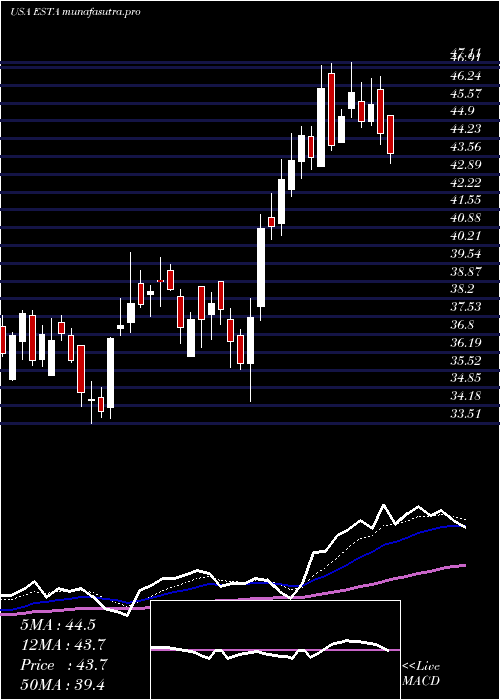
Task: Select the 33.51 price label
Action: coord(466,413)
